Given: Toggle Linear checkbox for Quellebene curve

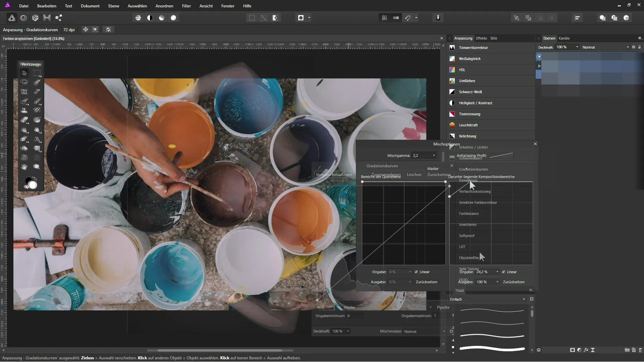Looking at the screenshot, I should pos(416,272).
